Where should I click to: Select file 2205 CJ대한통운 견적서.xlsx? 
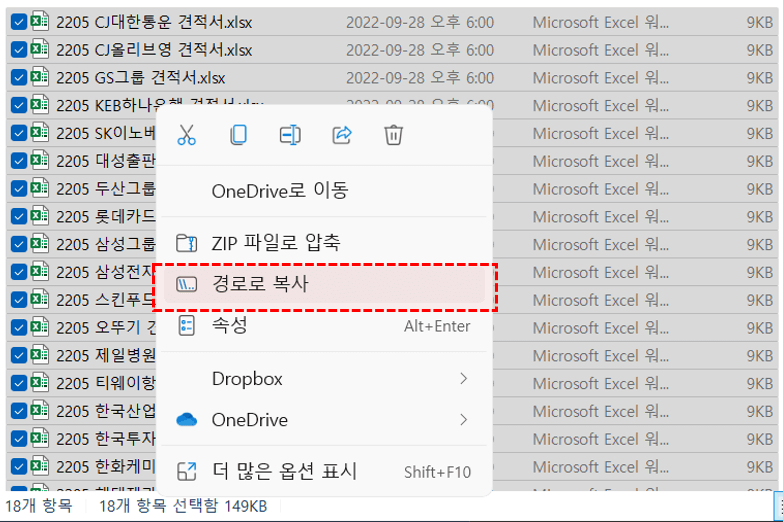[x=154, y=22]
